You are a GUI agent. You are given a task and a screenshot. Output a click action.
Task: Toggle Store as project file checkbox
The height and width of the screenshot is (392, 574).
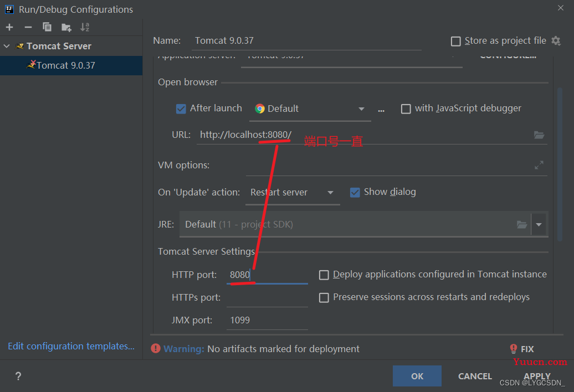click(456, 41)
